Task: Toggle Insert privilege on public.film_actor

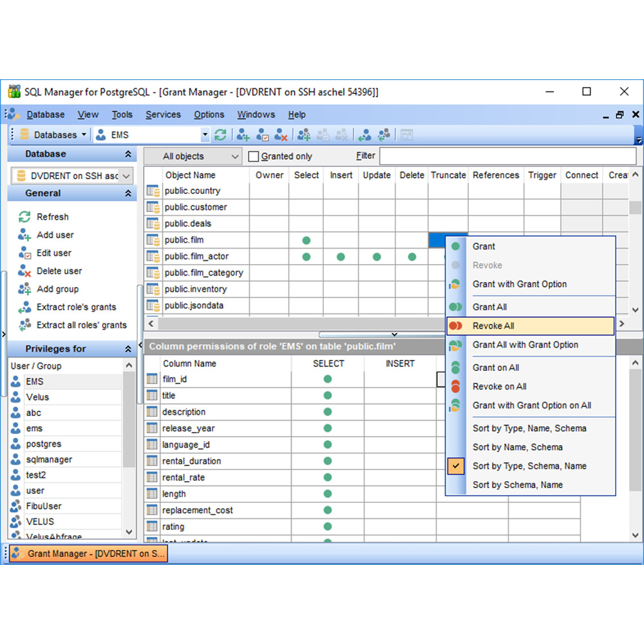Action: [x=341, y=257]
